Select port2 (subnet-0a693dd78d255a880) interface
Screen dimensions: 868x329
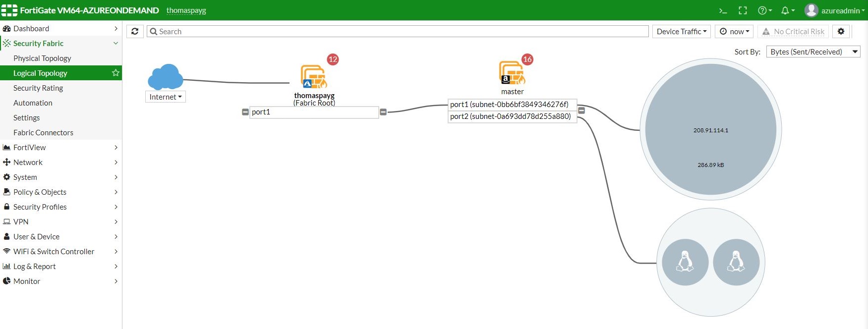(x=512, y=116)
